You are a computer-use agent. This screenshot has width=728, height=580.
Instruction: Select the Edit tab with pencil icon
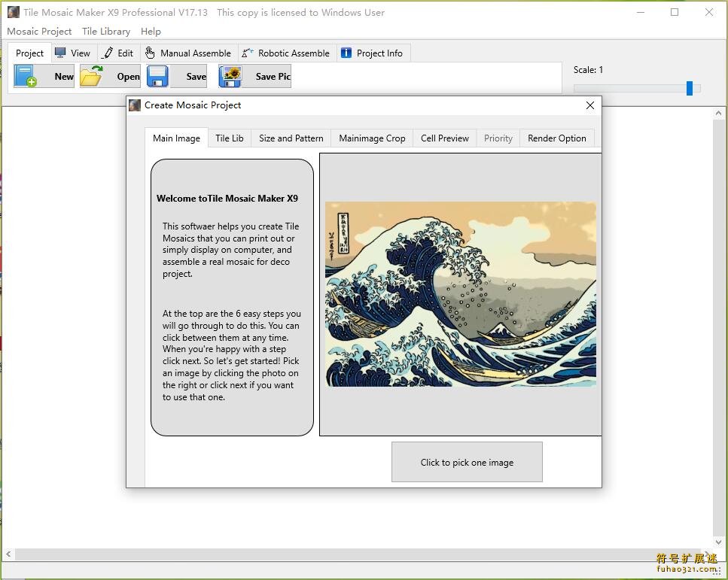coord(118,53)
